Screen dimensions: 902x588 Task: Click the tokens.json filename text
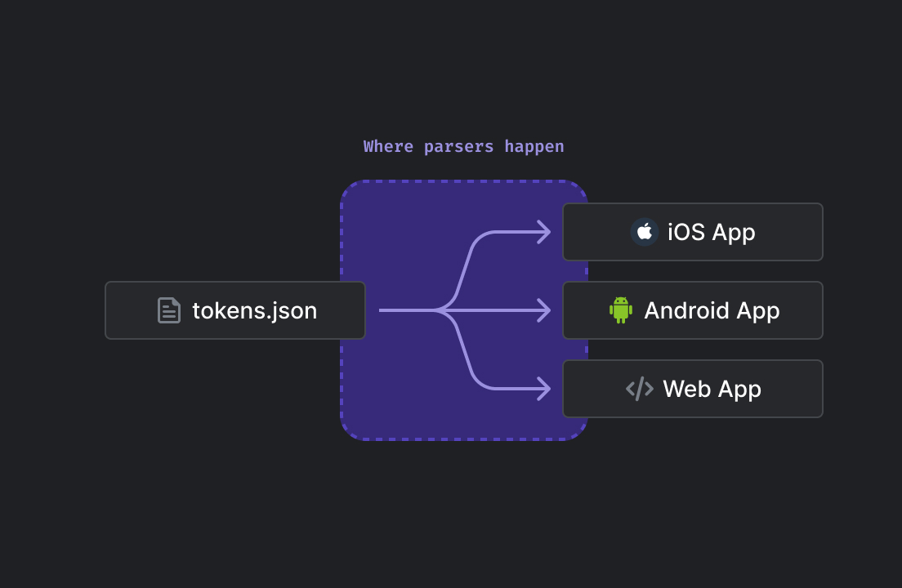tap(254, 310)
